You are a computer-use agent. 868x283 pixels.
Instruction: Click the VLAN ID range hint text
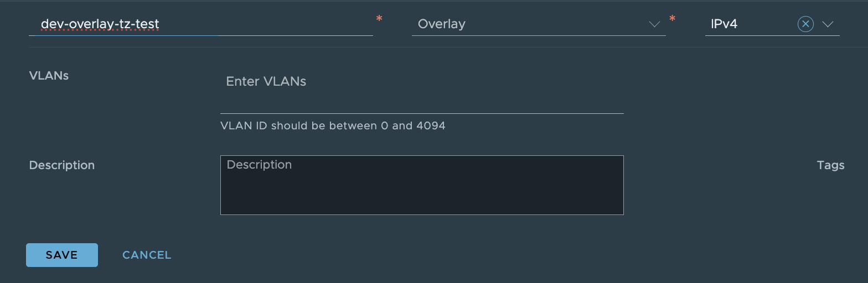(333, 125)
